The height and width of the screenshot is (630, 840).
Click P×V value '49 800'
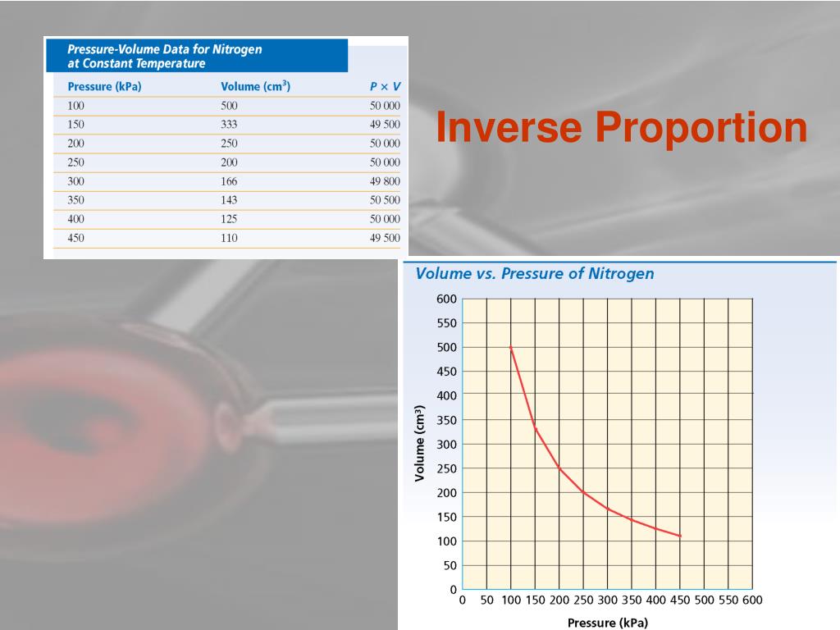385,181
